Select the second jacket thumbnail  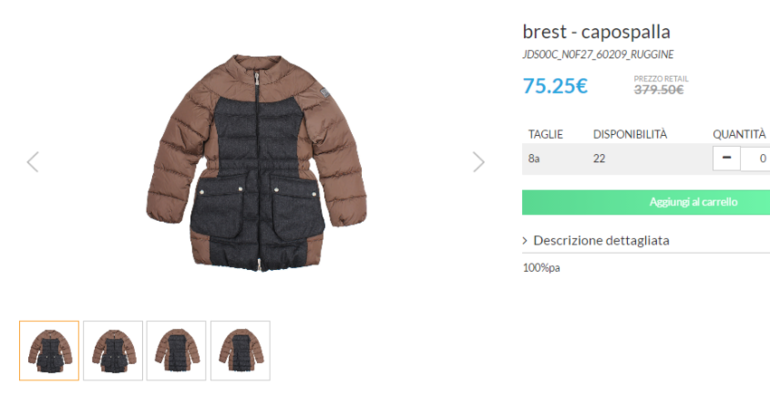[x=113, y=350]
